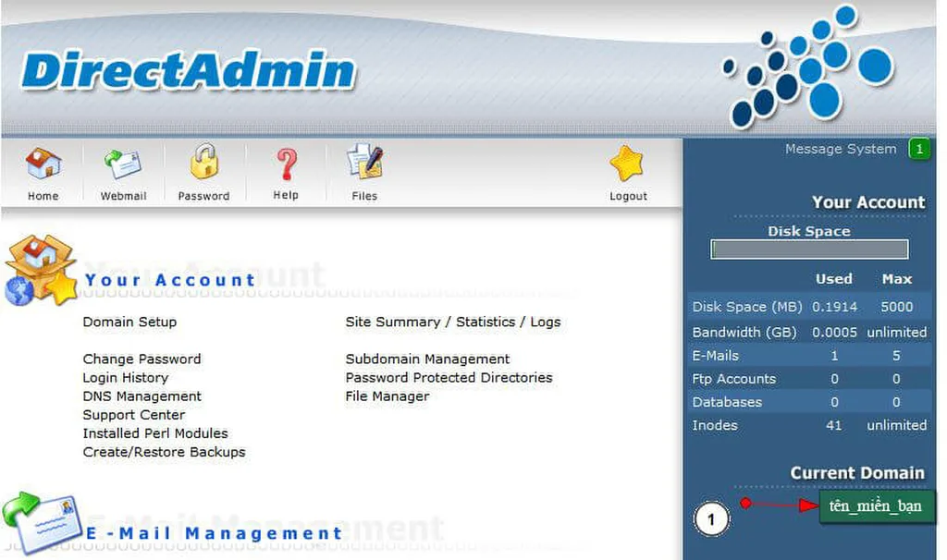Click the Disk Space usage bar
The width and height of the screenshot is (947, 560).
pos(809,250)
